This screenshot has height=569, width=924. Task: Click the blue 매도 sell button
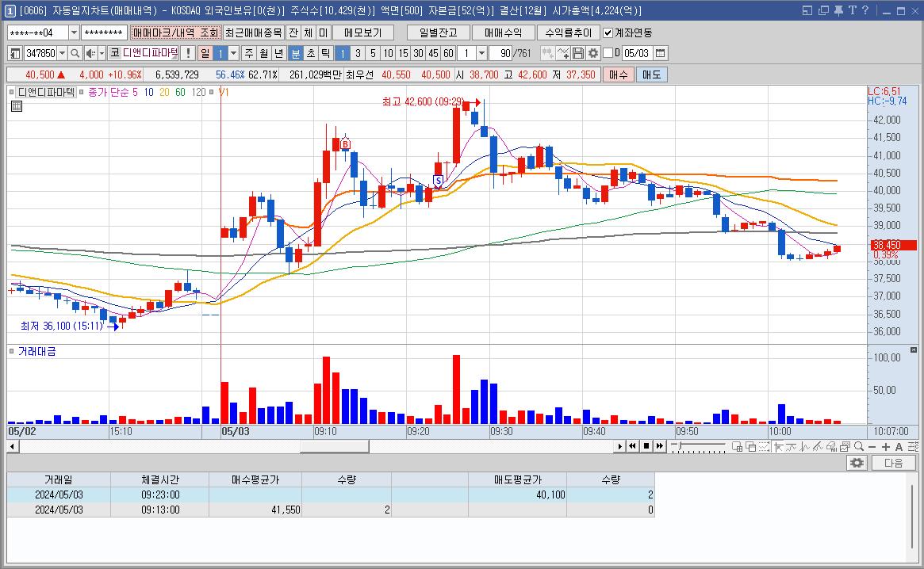652,74
